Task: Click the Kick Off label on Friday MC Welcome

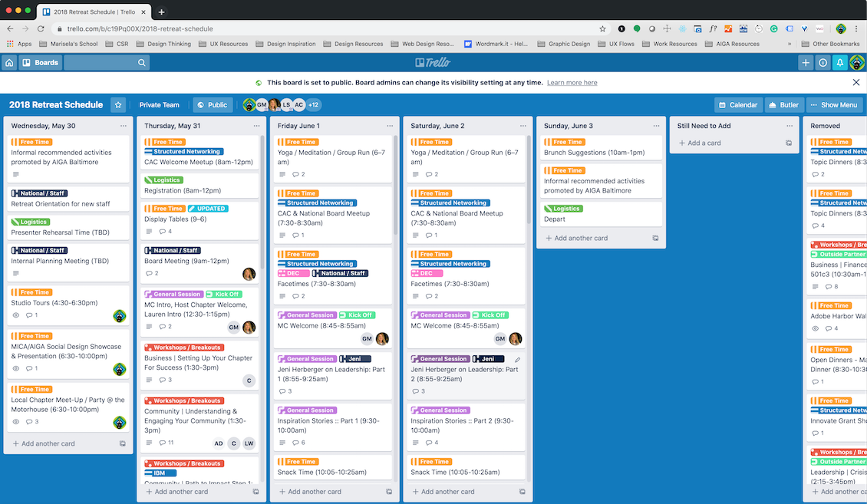Action: click(x=358, y=315)
